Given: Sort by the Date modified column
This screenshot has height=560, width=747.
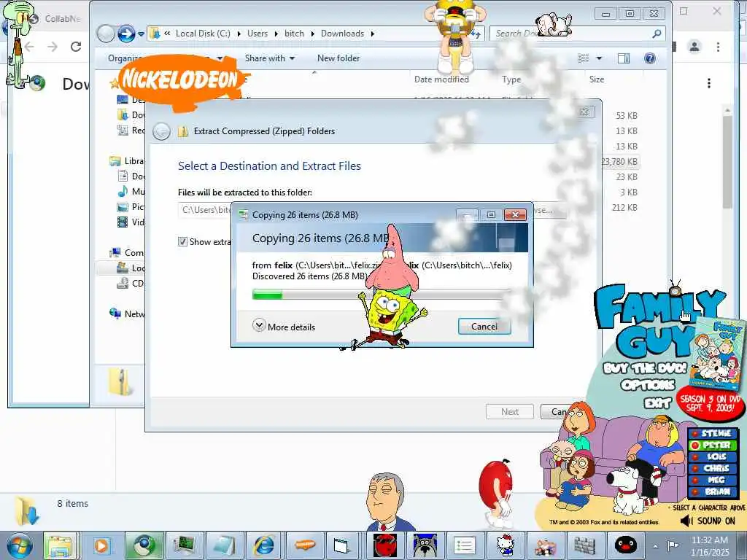Looking at the screenshot, I should (x=441, y=79).
